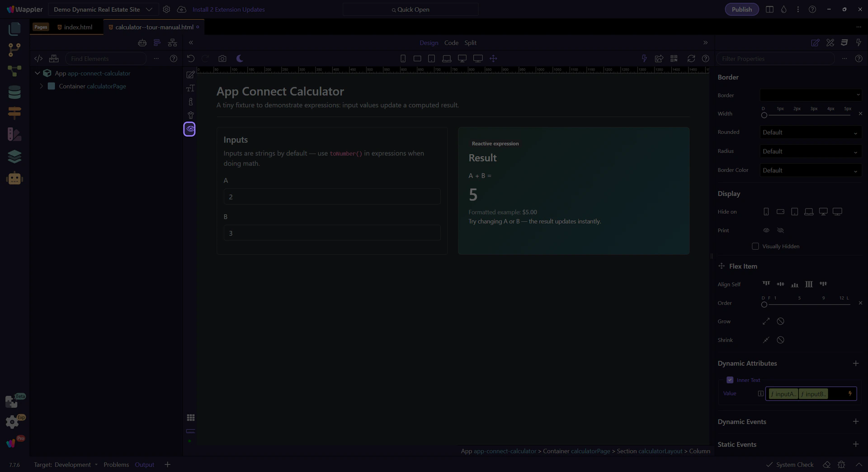Open the Git branch manager icon
This screenshot has height=472, width=868.
14,50
